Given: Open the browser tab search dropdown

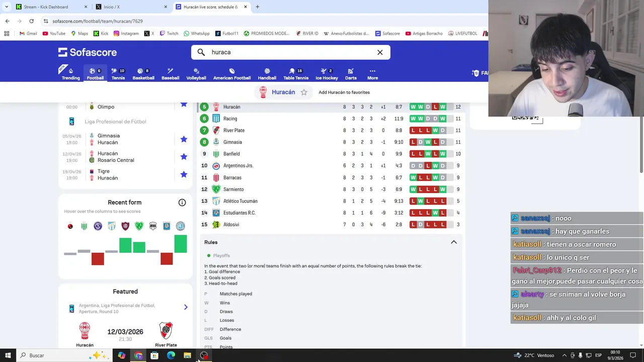Looking at the screenshot, I should (x=7, y=7).
